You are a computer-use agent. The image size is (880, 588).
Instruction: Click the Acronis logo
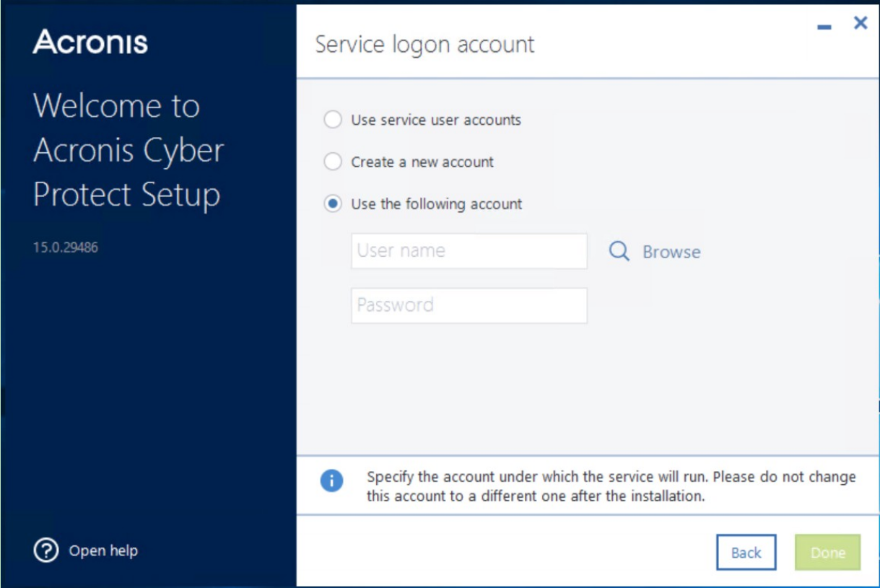[x=90, y=42]
